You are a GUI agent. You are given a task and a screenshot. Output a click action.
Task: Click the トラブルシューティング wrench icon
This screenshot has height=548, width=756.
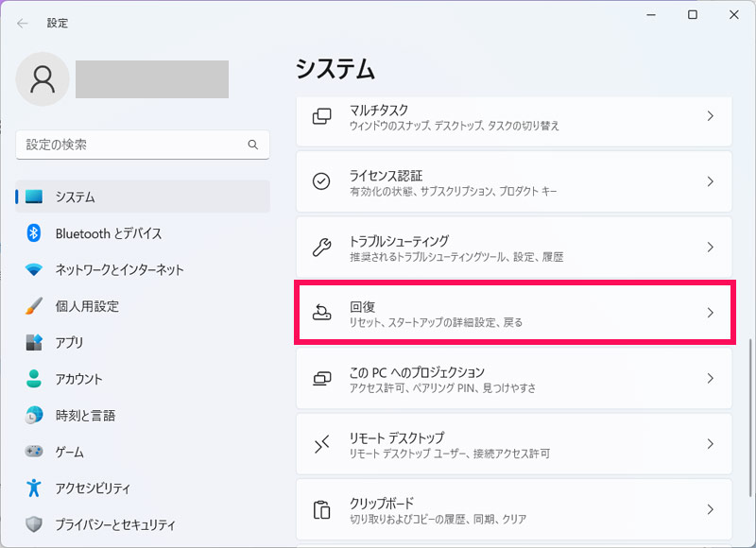pyautogui.click(x=321, y=247)
